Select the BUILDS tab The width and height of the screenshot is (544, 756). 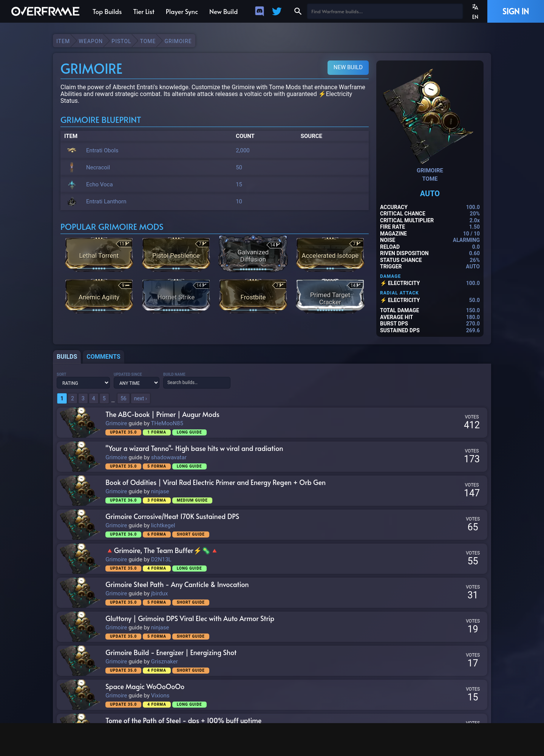(x=67, y=356)
